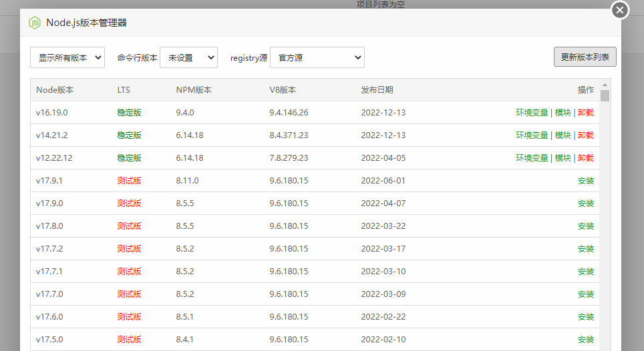This screenshot has width=644, height=351.
Task: Close the Node.js version manager dialog
Action: [x=620, y=10]
